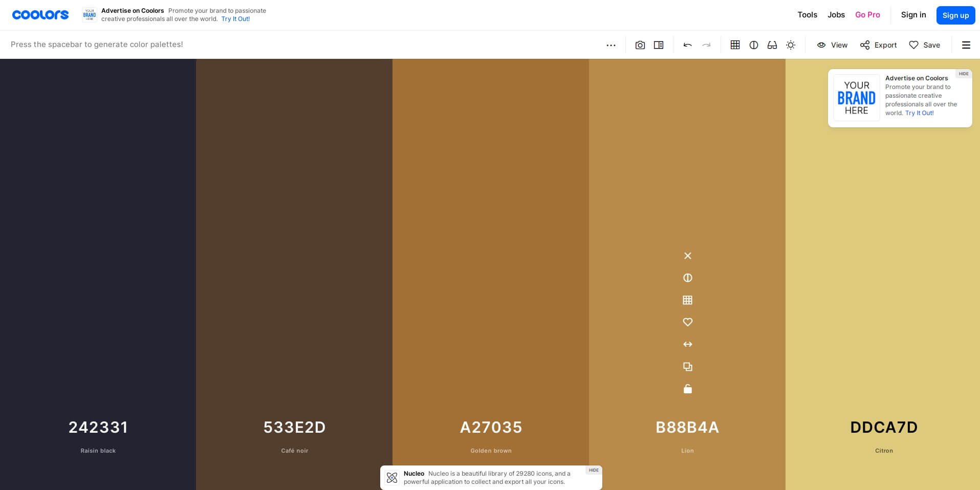Viewport: 980px width, 490px height.
Task: Open the colorblind simulation glasses icon
Action: pos(772,45)
